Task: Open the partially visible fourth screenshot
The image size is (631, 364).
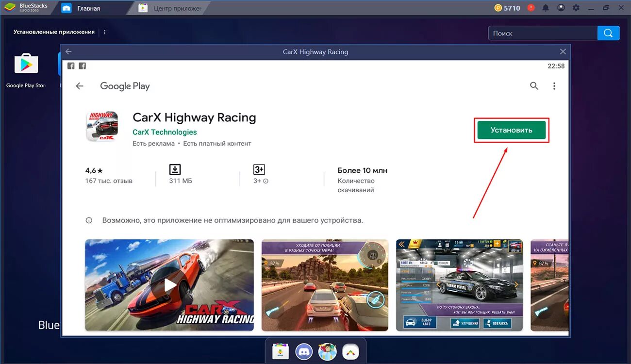Action: click(549, 285)
